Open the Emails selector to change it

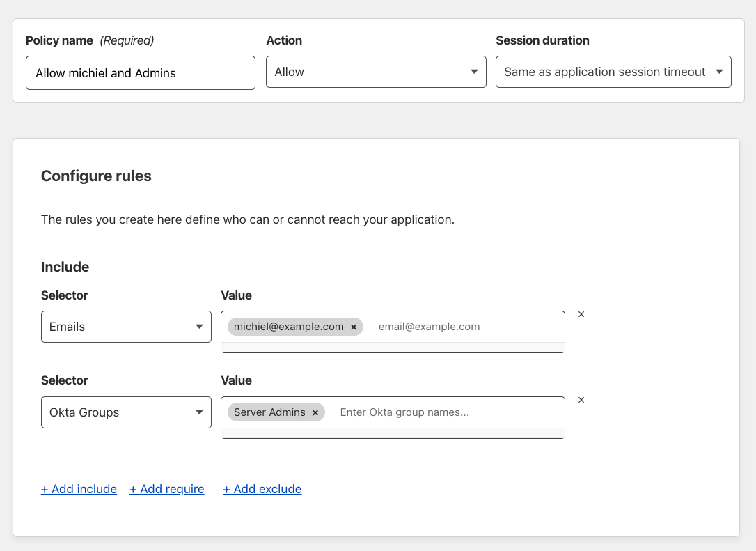(126, 326)
